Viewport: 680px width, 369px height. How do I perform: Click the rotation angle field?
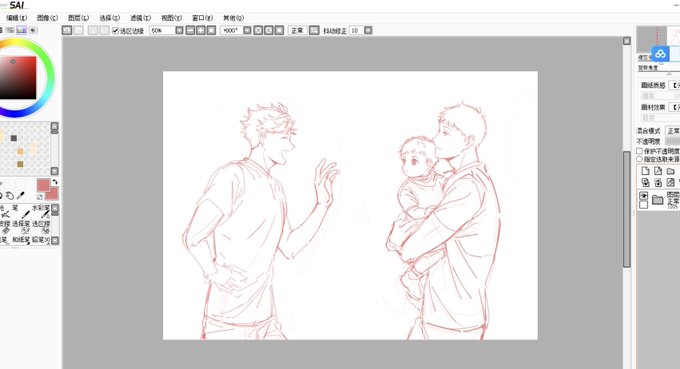231,30
